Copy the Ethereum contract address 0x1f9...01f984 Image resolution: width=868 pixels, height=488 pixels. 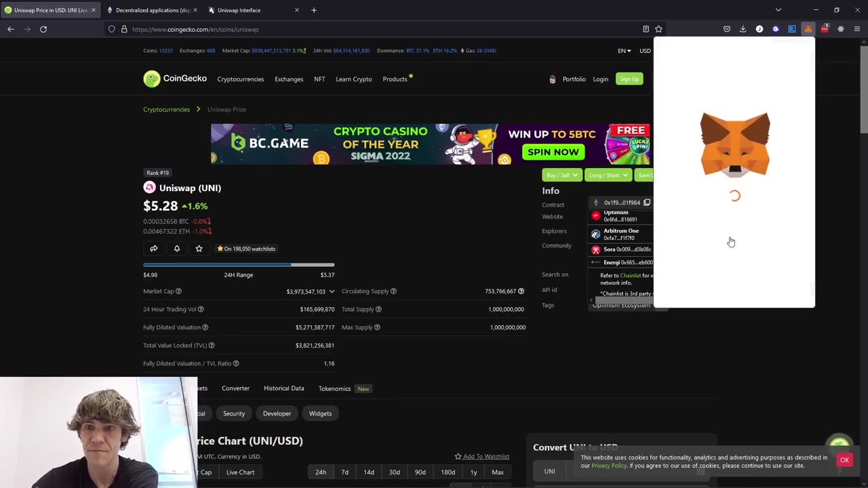coord(647,203)
